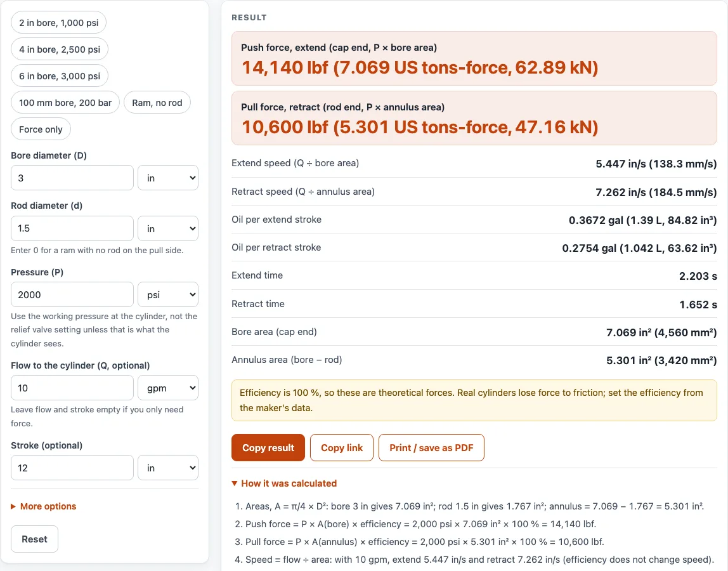Open the gpm flow unit dropdown
The height and width of the screenshot is (571, 728).
pos(168,388)
